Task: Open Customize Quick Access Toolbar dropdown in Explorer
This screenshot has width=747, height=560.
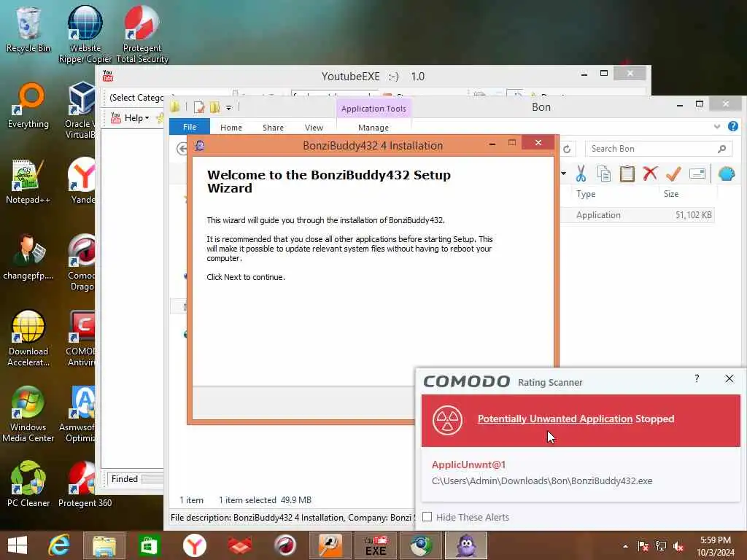Action: point(228,108)
